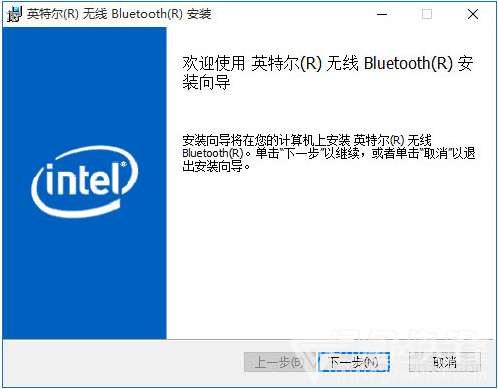498x389 pixels.
Task: Click the blue Bluetooth(R) word in paragraph
Action: 213,153
